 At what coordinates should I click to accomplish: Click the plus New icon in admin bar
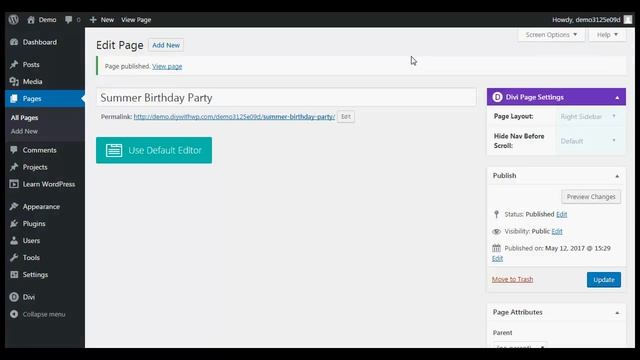[93, 20]
